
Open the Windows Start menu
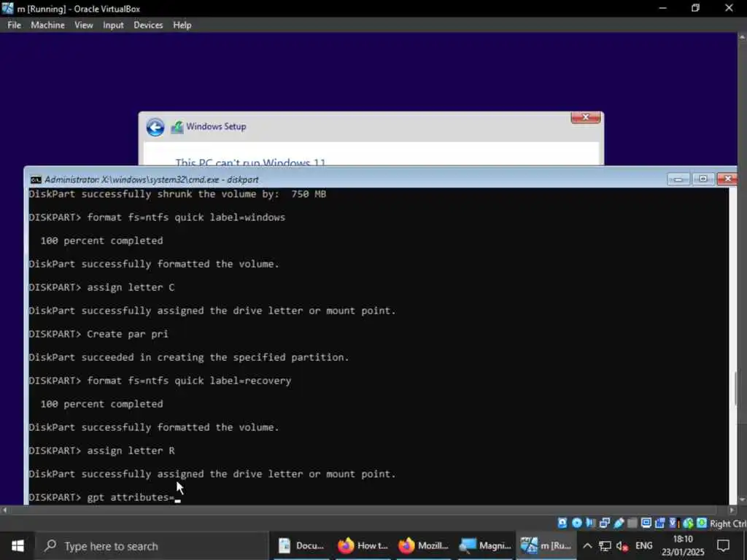click(x=18, y=545)
